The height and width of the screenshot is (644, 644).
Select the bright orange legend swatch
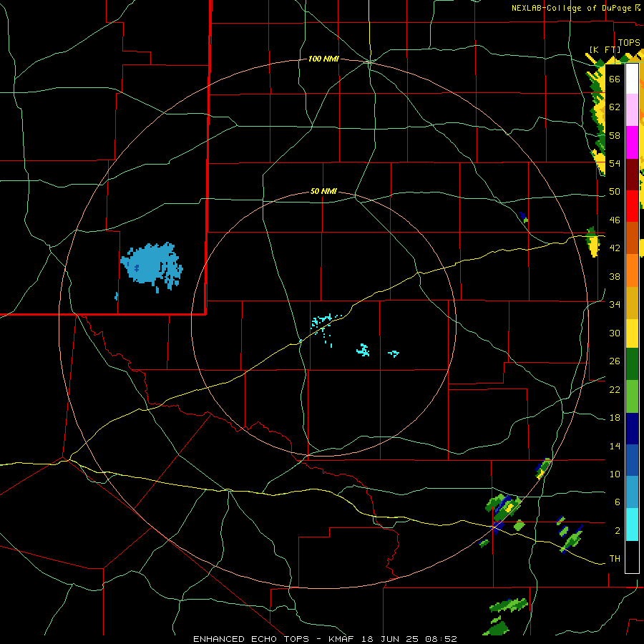[x=632, y=270]
